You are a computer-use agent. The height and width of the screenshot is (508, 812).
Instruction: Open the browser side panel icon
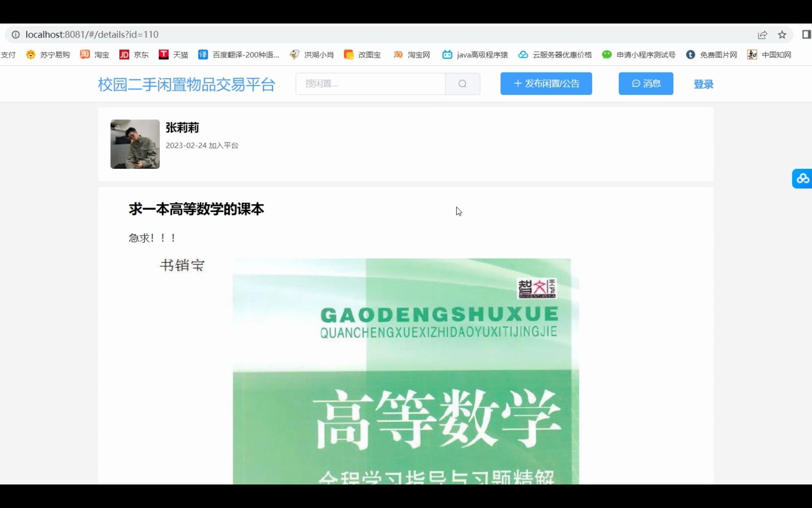coord(806,34)
